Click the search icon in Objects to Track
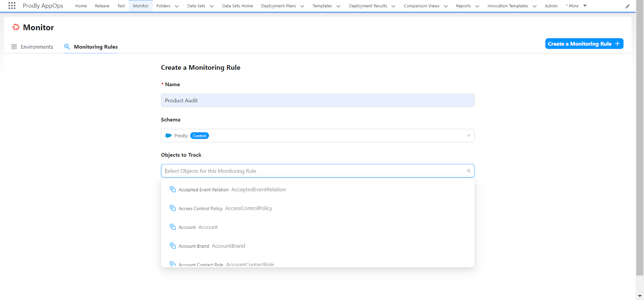 tap(469, 171)
